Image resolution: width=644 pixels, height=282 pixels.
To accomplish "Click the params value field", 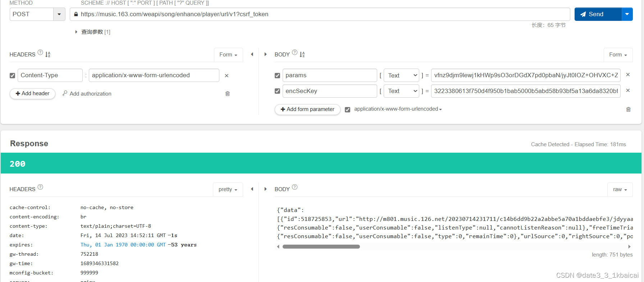I will pyautogui.click(x=526, y=75).
